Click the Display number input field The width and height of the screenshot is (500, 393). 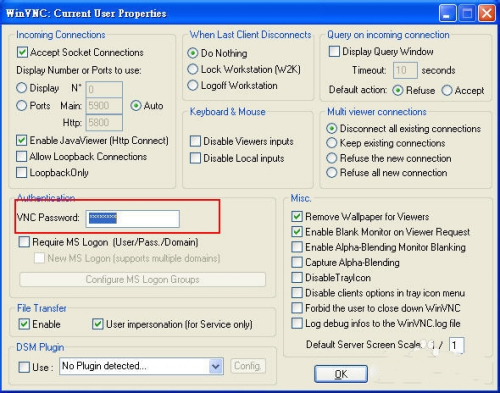pos(104,89)
